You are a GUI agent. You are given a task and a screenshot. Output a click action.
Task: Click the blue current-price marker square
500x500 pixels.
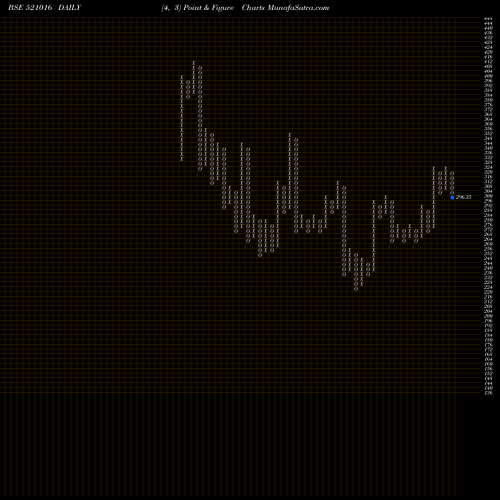(x=452, y=197)
